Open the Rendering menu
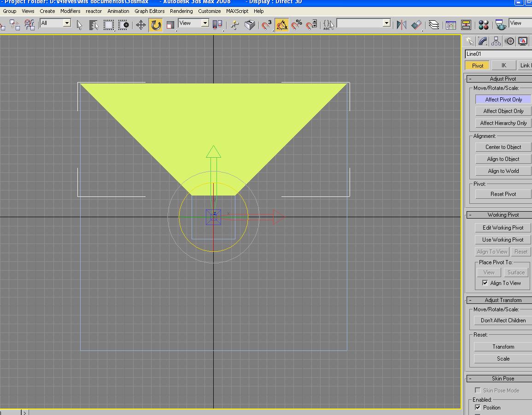 pos(181,11)
